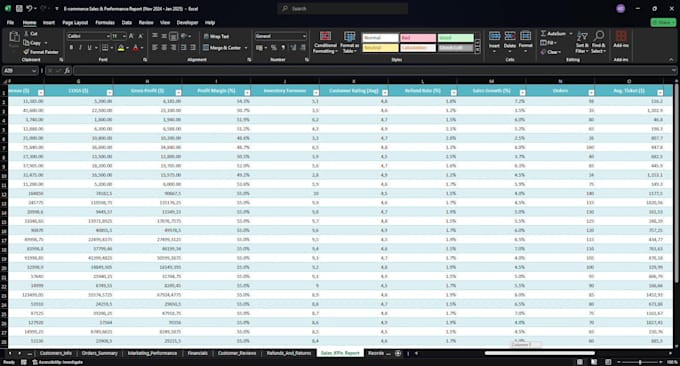Image resolution: width=680 pixels, height=366 pixels.
Task: Apply the Bad cell style
Action: (x=418, y=38)
